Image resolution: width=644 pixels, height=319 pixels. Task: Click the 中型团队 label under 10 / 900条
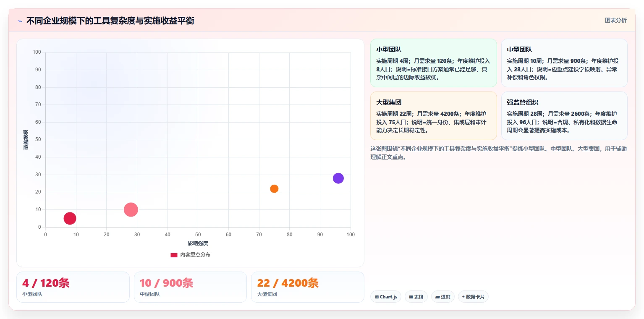[150, 294]
